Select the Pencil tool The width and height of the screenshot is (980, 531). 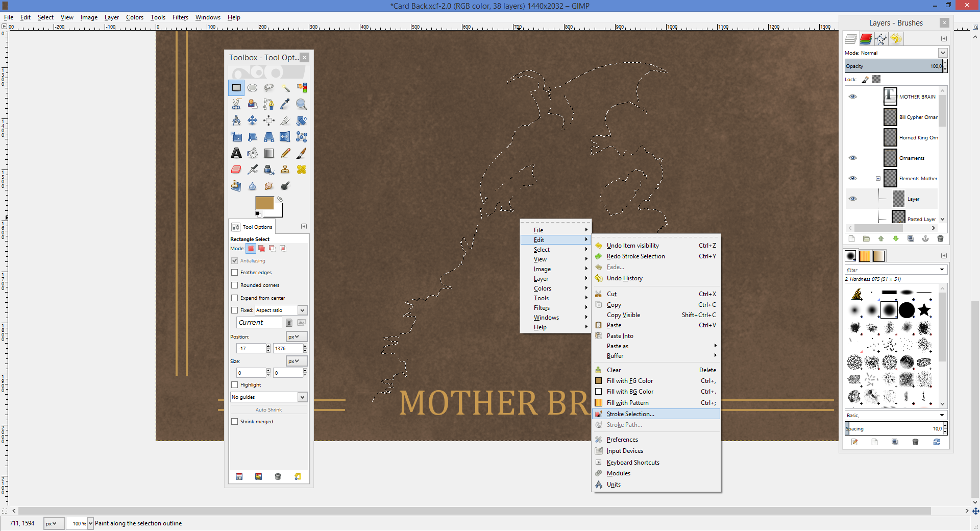285,153
